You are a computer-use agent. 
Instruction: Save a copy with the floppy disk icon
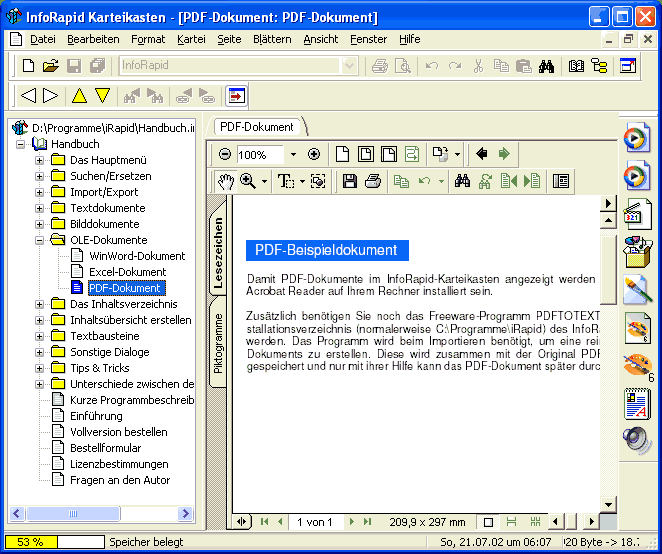tap(350, 182)
